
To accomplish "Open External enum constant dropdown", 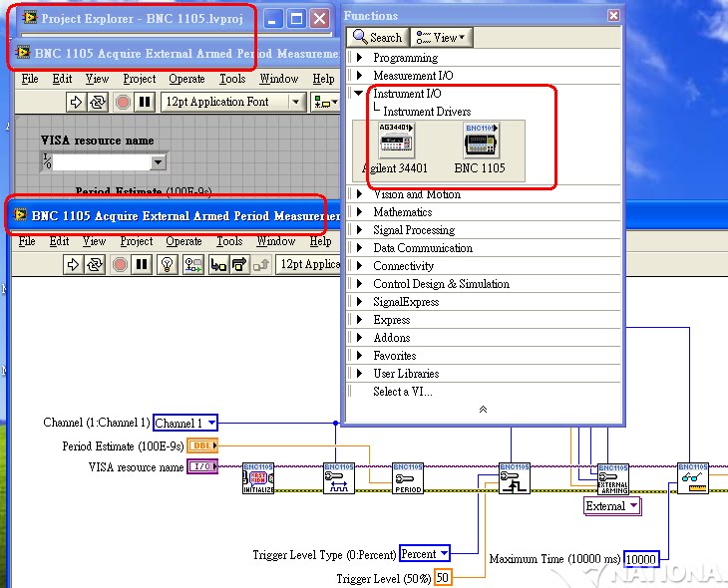I will tap(612, 506).
